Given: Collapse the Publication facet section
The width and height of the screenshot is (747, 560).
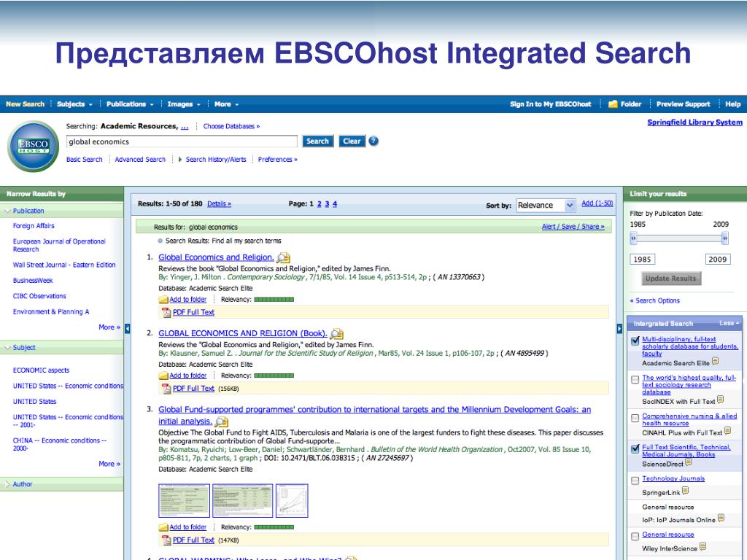Looking at the screenshot, I should (x=7, y=211).
